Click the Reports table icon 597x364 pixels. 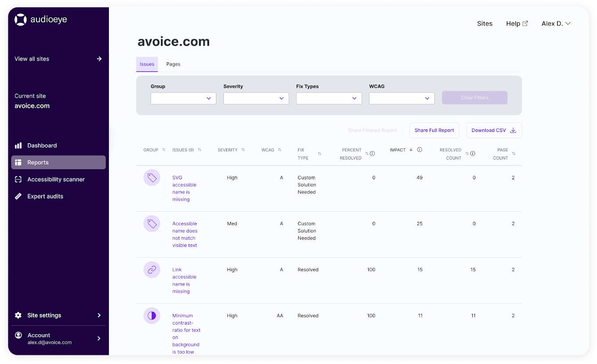pyautogui.click(x=18, y=162)
